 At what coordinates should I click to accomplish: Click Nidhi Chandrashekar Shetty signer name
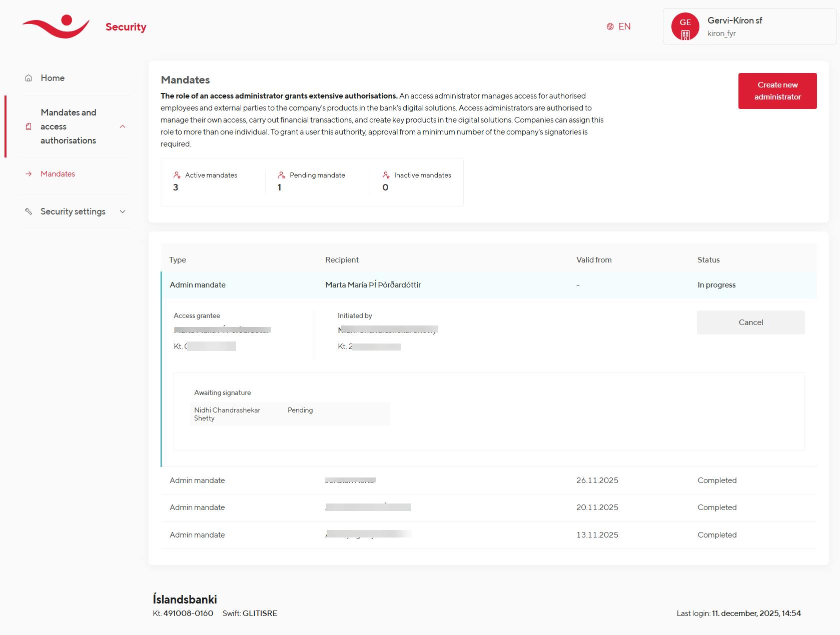click(227, 414)
